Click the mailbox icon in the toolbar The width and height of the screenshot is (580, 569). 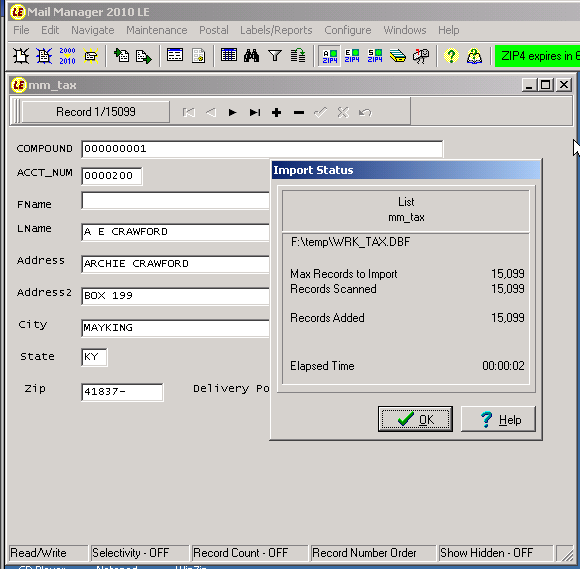pos(421,56)
